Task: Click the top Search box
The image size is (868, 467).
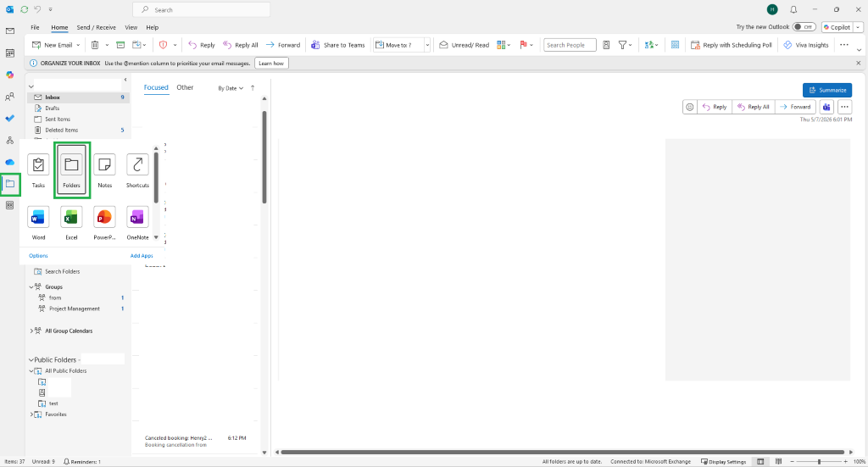Action: click(x=202, y=9)
